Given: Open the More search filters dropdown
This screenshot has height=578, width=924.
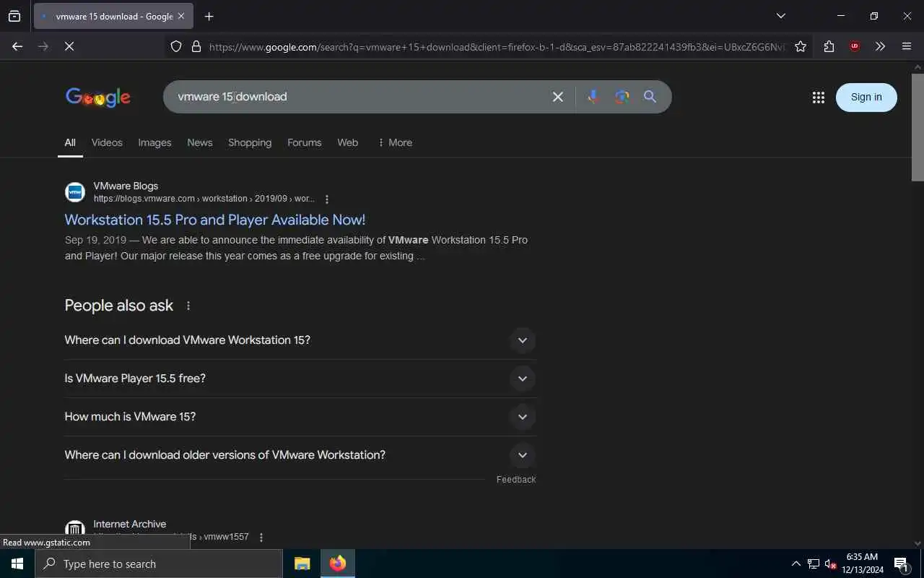Looking at the screenshot, I should [395, 142].
